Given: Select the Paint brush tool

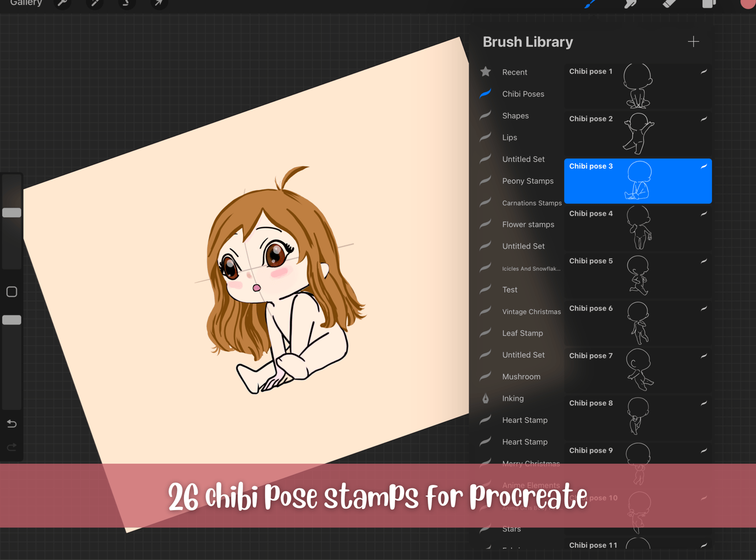Looking at the screenshot, I should click(x=590, y=4).
